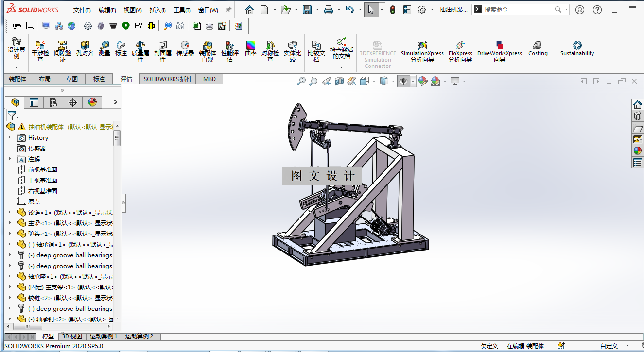Expand the 驴头<1> component node

[10, 234]
